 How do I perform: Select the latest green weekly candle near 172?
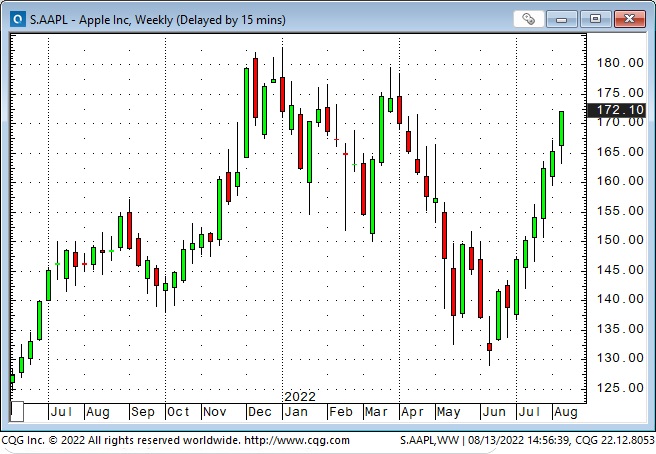(x=561, y=128)
